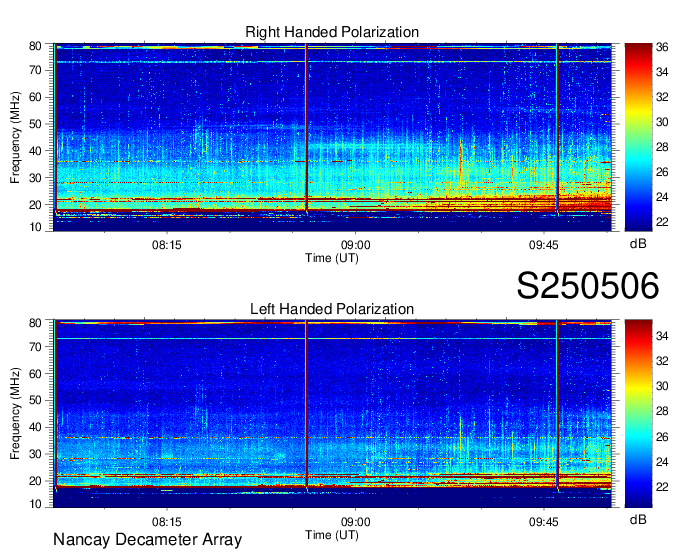Click the 24 value on Left Handed colorbar
The width and height of the screenshot is (680, 552).
tap(662, 462)
